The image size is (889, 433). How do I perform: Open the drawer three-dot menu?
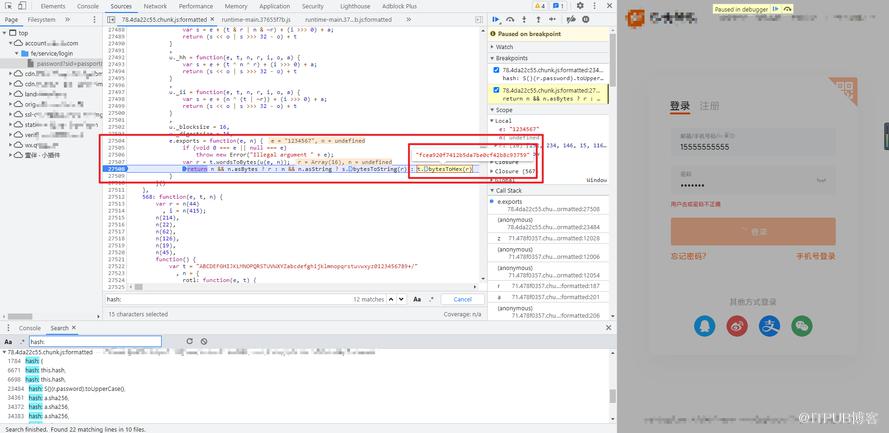pos(8,328)
